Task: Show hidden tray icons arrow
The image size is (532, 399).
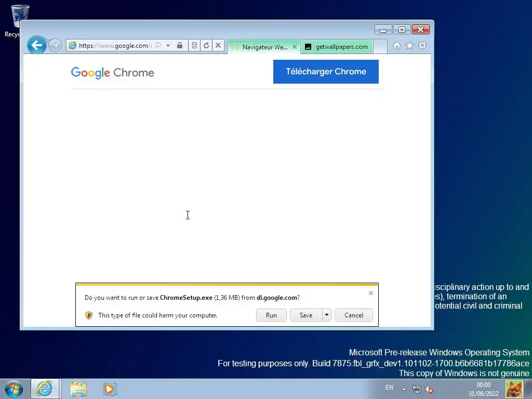Action: pos(404,389)
